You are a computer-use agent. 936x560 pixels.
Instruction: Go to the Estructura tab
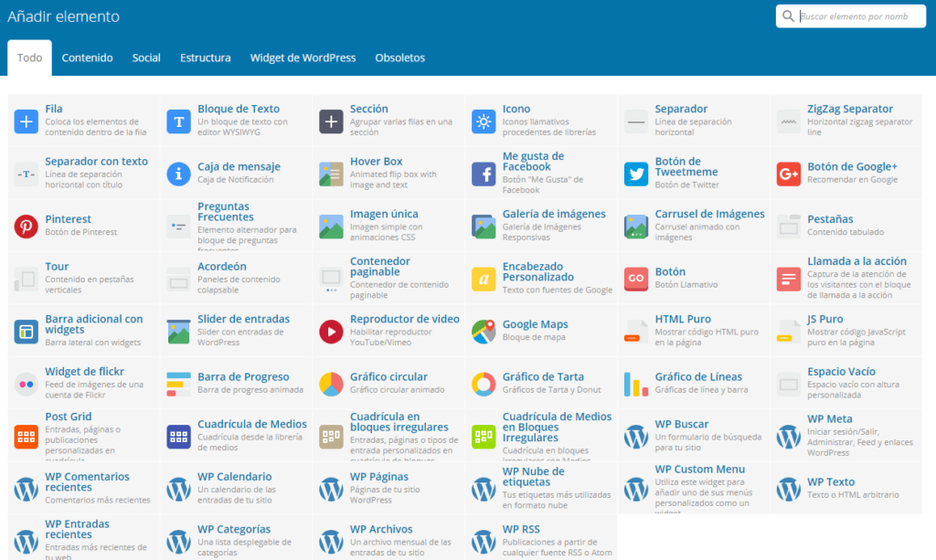tap(205, 58)
